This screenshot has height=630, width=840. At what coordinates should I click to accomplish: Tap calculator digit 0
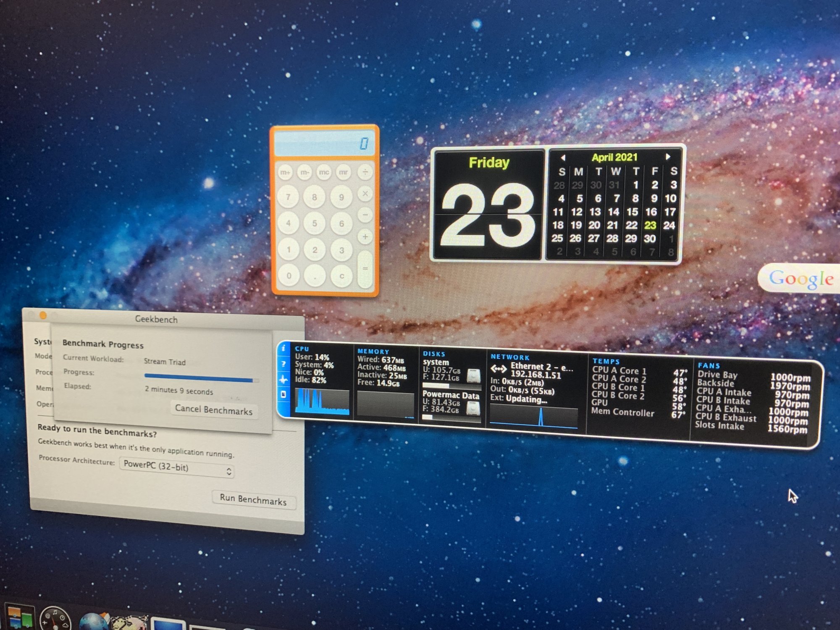[x=289, y=276]
